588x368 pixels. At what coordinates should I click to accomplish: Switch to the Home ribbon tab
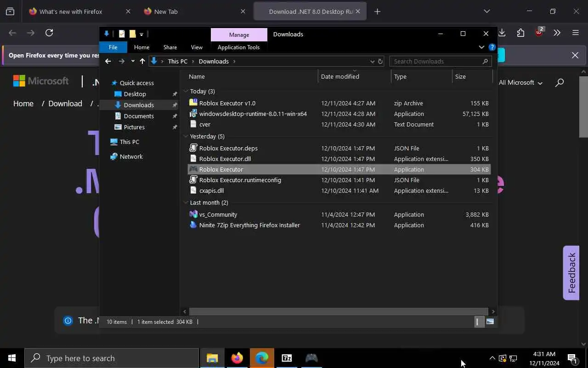(x=141, y=47)
